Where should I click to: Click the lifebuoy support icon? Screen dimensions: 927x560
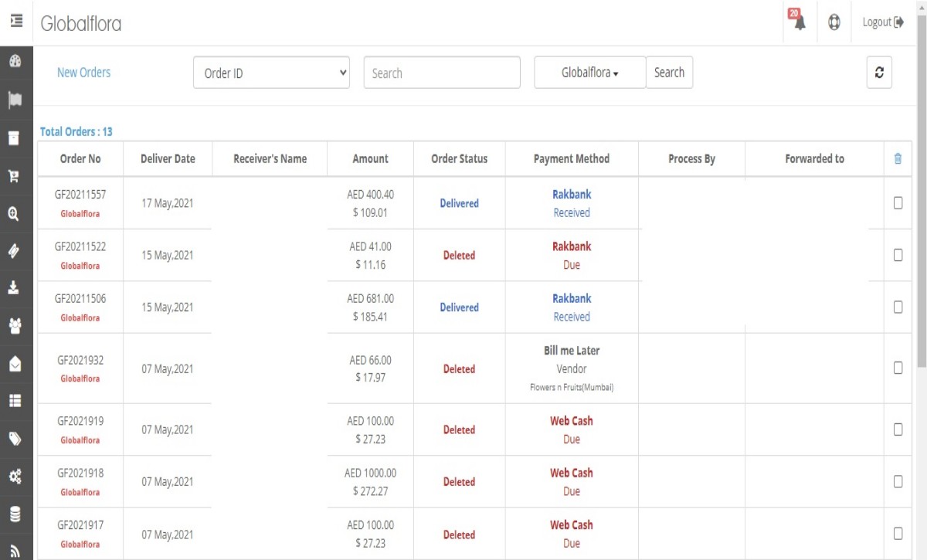834,22
